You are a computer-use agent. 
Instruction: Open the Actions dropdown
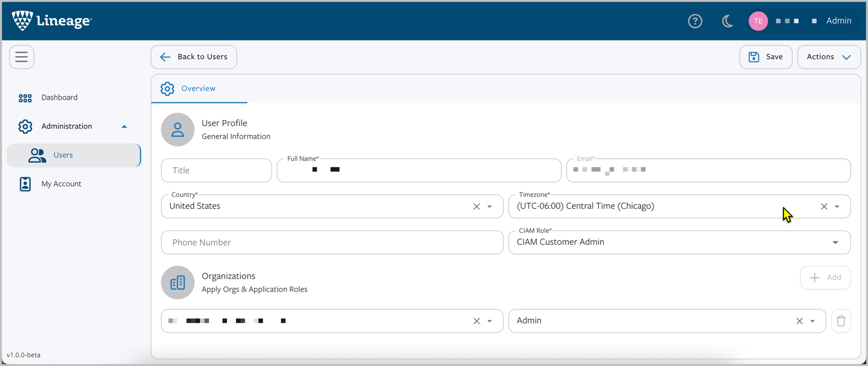coord(829,57)
